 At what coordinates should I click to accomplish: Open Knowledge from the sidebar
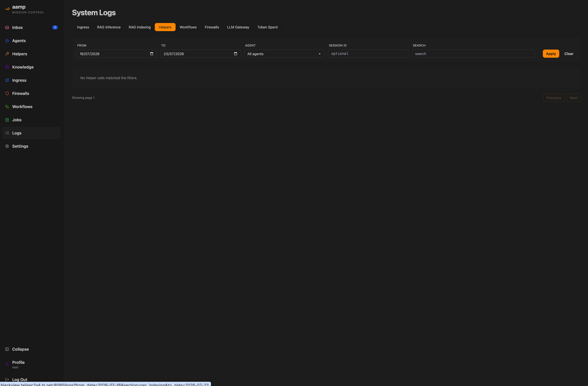(x=31, y=67)
